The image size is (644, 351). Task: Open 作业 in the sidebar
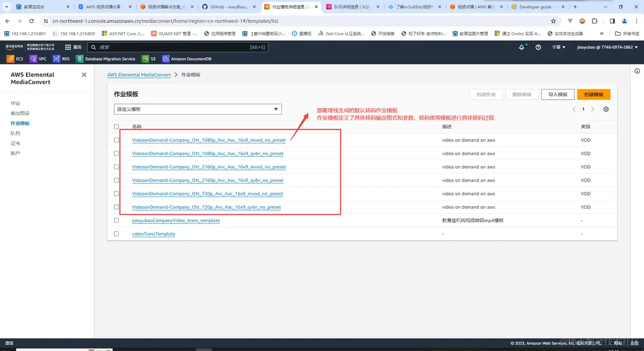coord(16,103)
